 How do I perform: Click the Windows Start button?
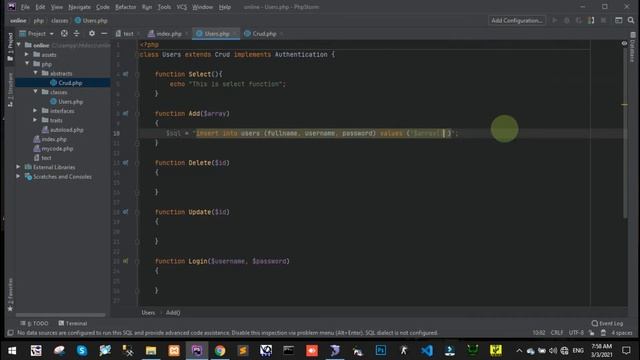point(12,350)
